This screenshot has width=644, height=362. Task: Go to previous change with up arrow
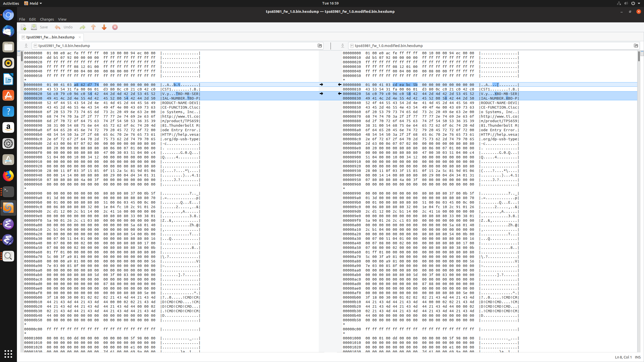click(93, 27)
